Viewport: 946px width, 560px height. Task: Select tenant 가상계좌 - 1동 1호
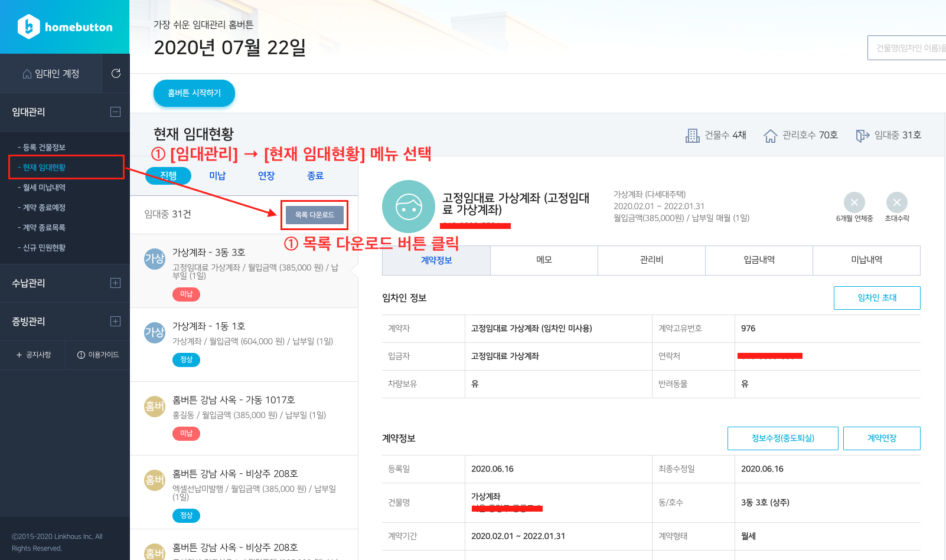pos(244,345)
